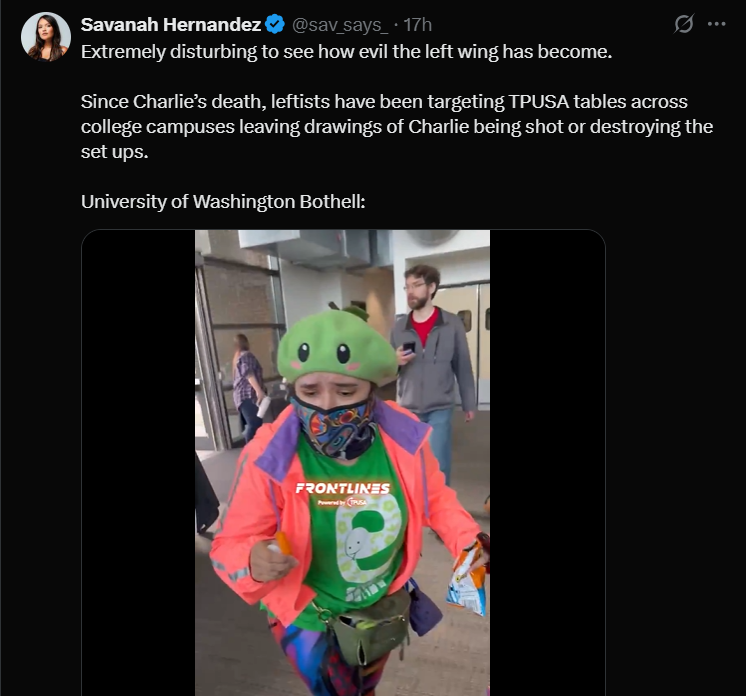Open the Savanah Hernandez display name link
Image resolution: width=746 pixels, height=696 pixels.
pos(170,24)
